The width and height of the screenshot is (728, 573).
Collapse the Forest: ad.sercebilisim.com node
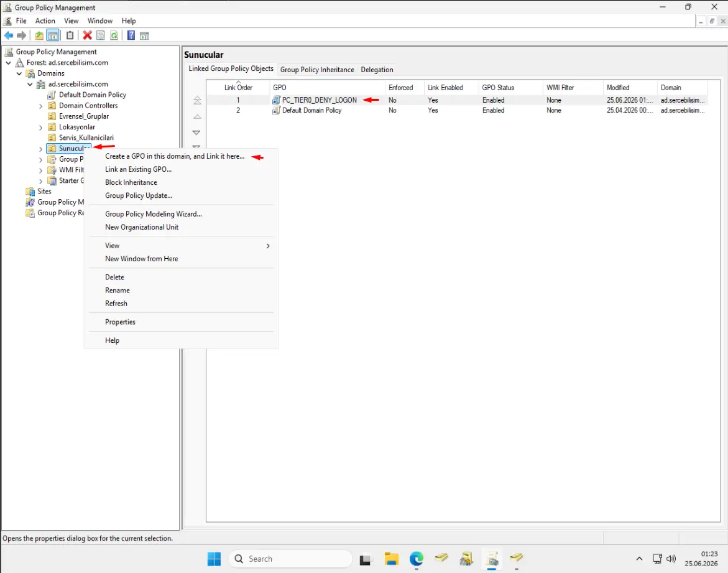pos(8,63)
